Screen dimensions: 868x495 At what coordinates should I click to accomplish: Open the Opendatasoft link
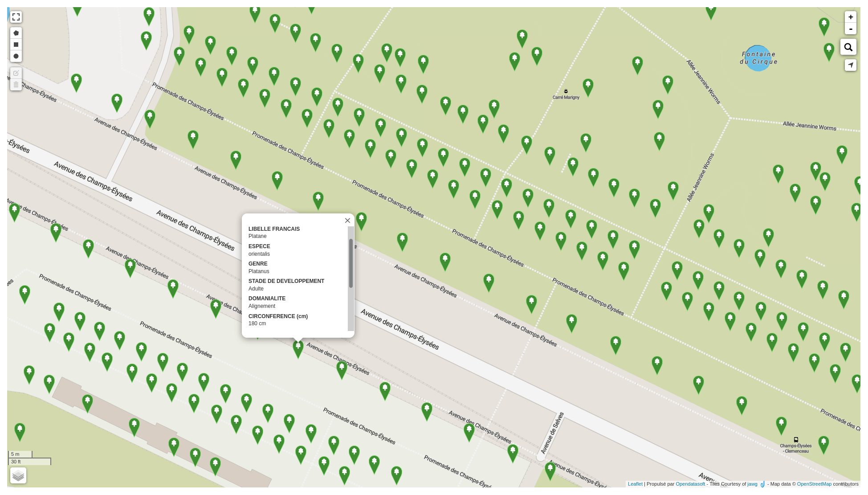point(690,484)
